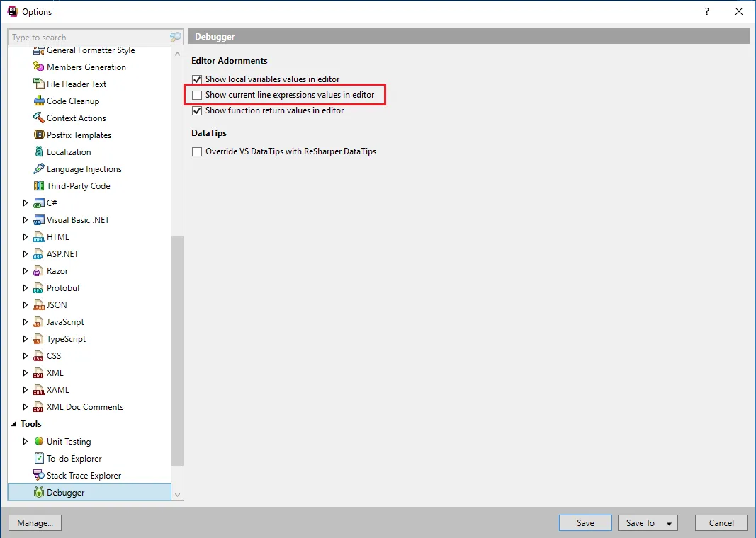The height and width of the screenshot is (538, 756).
Task: Select the Tools category label
Action: coord(31,424)
